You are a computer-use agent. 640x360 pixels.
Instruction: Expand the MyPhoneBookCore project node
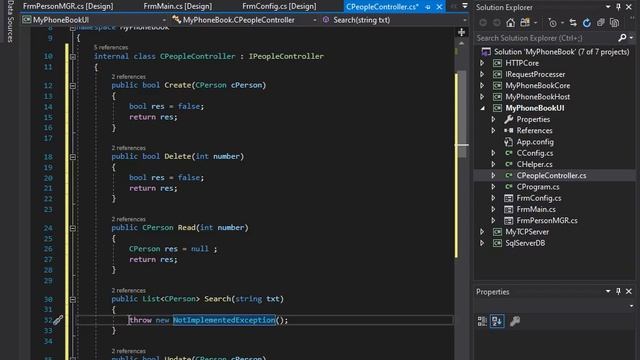click(x=482, y=86)
